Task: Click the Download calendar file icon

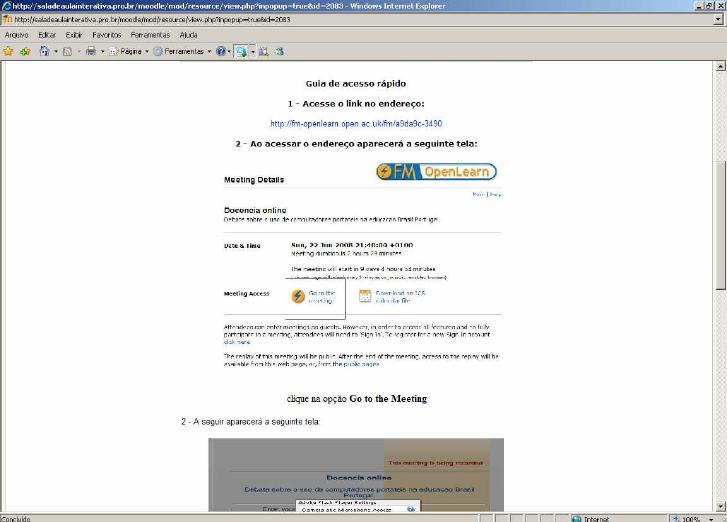Action: (x=365, y=296)
